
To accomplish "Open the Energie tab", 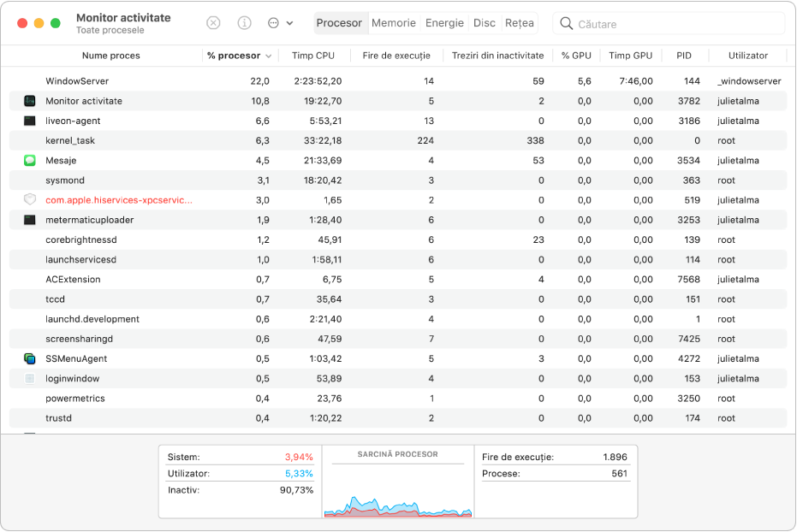I will click(x=444, y=23).
